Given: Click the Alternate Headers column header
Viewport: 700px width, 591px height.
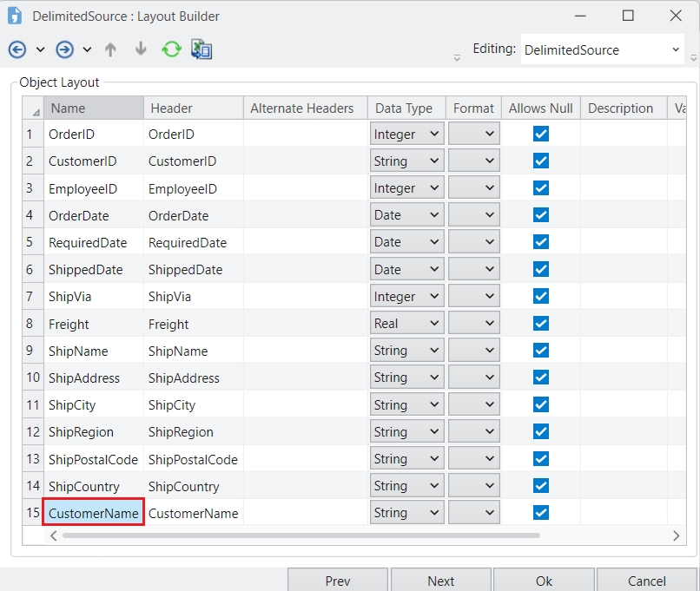Looking at the screenshot, I should [302, 108].
